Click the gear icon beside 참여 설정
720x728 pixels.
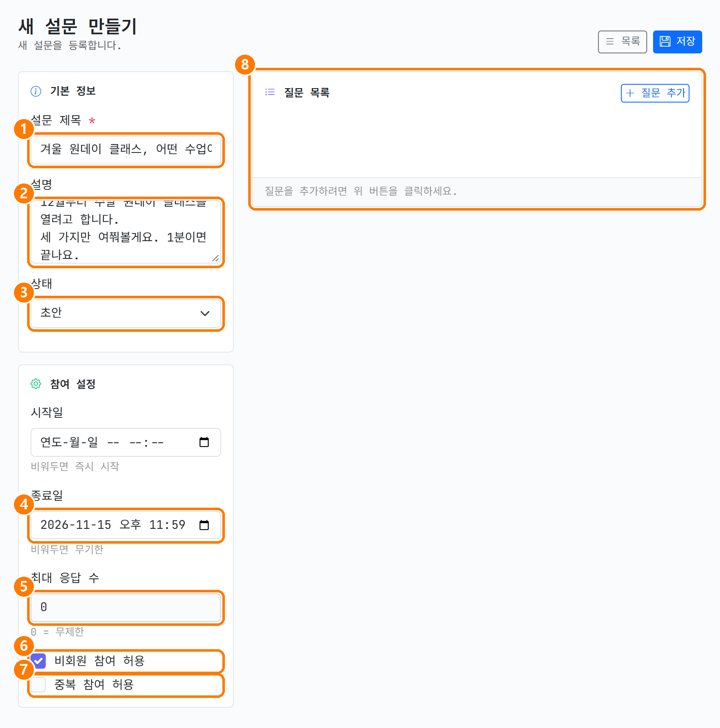(36, 384)
